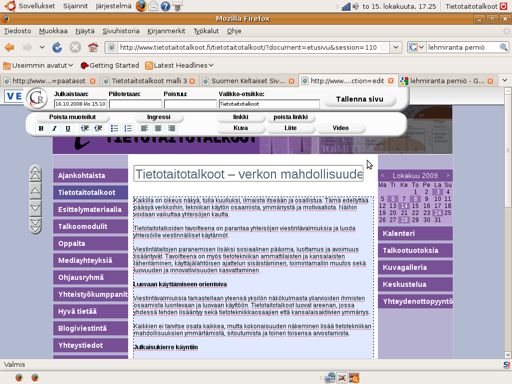Screen dimensions: 512x384
Task: Click the network signal icon in panel
Action: tap(346, 6)
